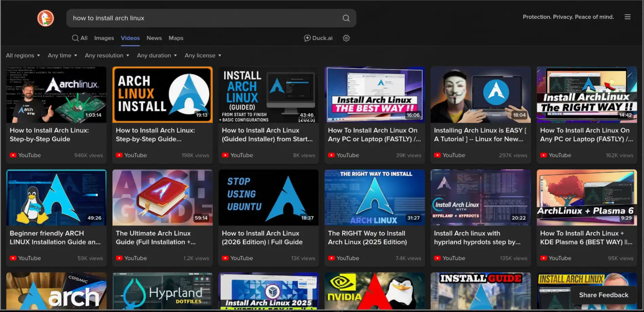Open the ArchLinux + Plasma 6 thumbnail
Viewport: 644px width, 312px height.
(x=587, y=198)
